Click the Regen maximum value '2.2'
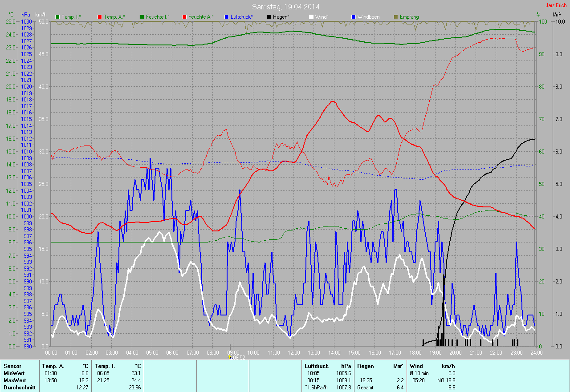This screenshot has height=392, width=570. click(x=399, y=380)
